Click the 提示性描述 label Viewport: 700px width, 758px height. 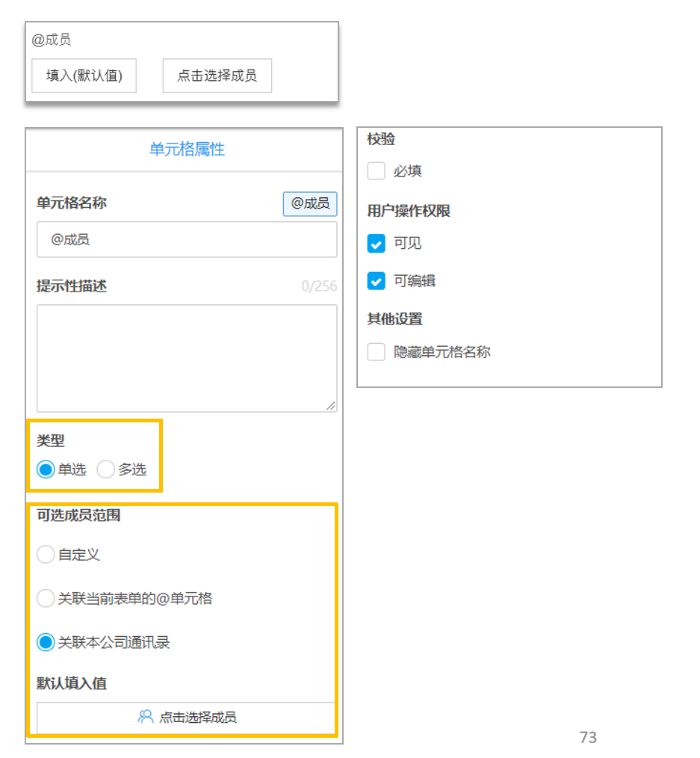tap(72, 286)
